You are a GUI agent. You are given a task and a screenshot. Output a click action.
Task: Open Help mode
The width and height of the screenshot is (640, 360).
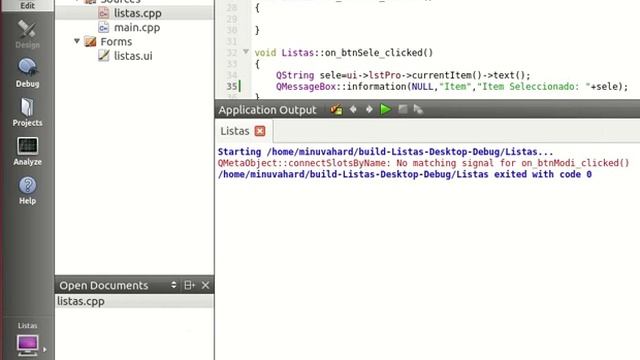(x=27, y=190)
